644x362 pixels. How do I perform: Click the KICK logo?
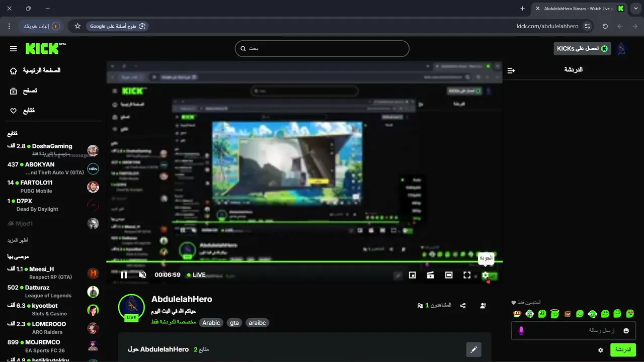45,49
